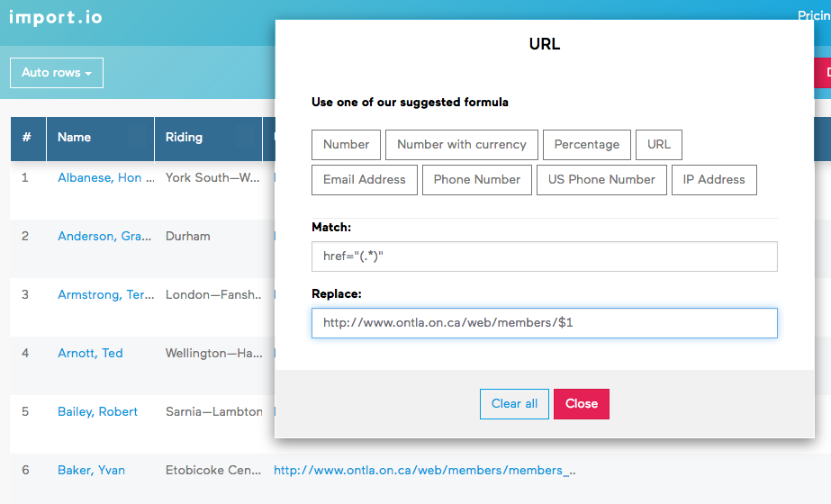The width and height of the screenshot is (831, 504).
Task: Choose the Number with currency formula
Action: pos(461,145)
